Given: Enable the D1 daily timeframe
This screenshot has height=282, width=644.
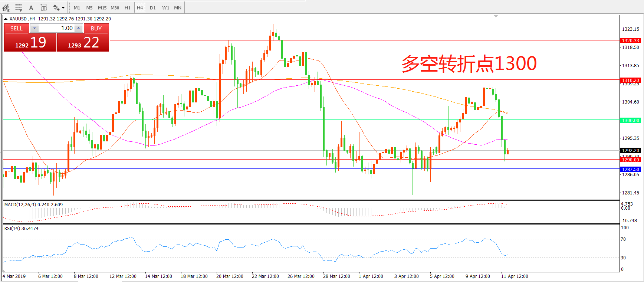Looking at the screenshot, I should (x=152, y=7).
